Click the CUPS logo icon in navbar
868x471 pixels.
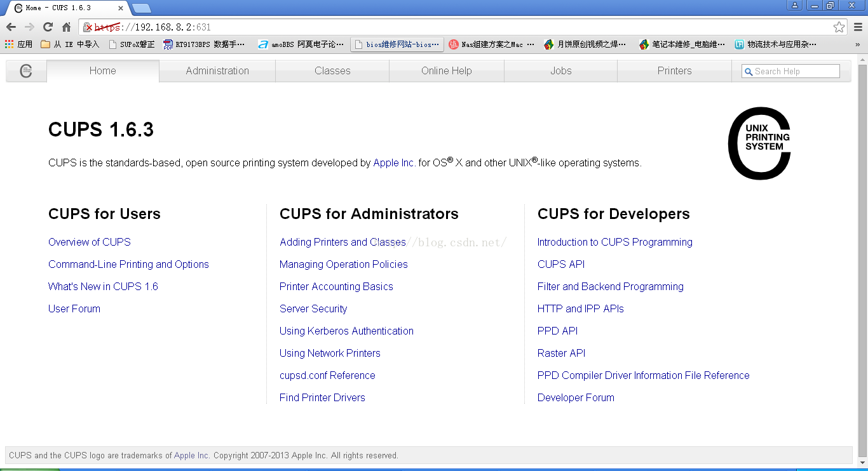pyautogui.click(x=26, y=71)
